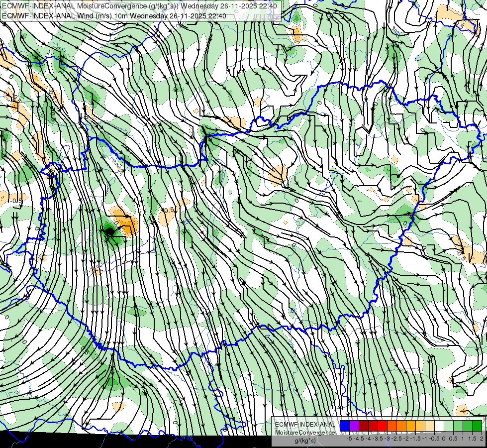Click the MoistureConvergence title line at top
The height and width of the screenshot is (448, 487).
(139, 6)
